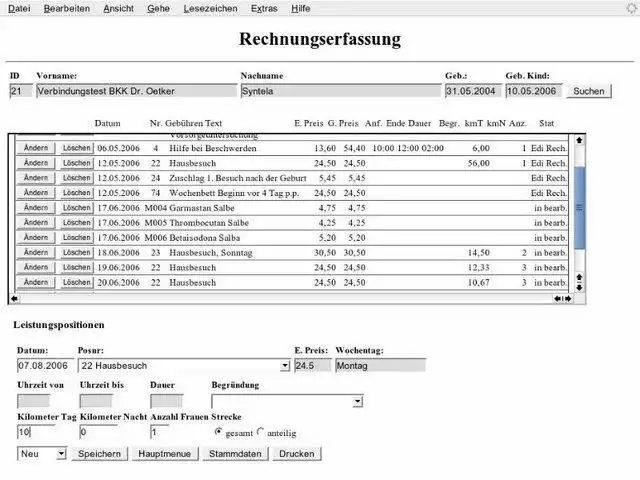
Task: Click Ändern for Thrombocutan Salbe row
Action: [x=36, y=222]
